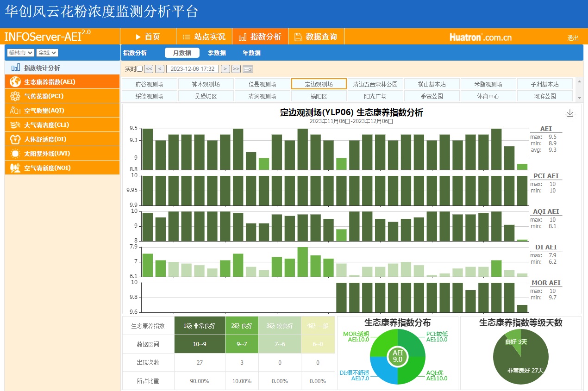
Task: Click the 人体舒适度(DI) shirt icon
Action: [15, 139]
